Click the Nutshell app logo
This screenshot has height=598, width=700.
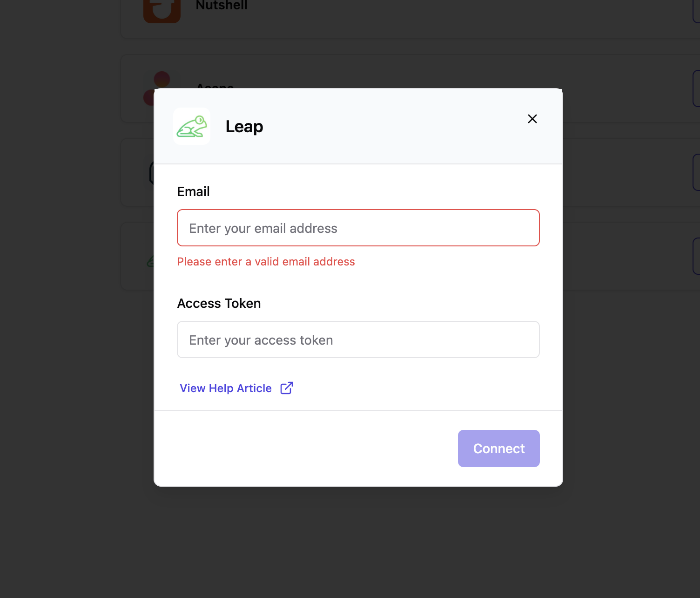162,10
